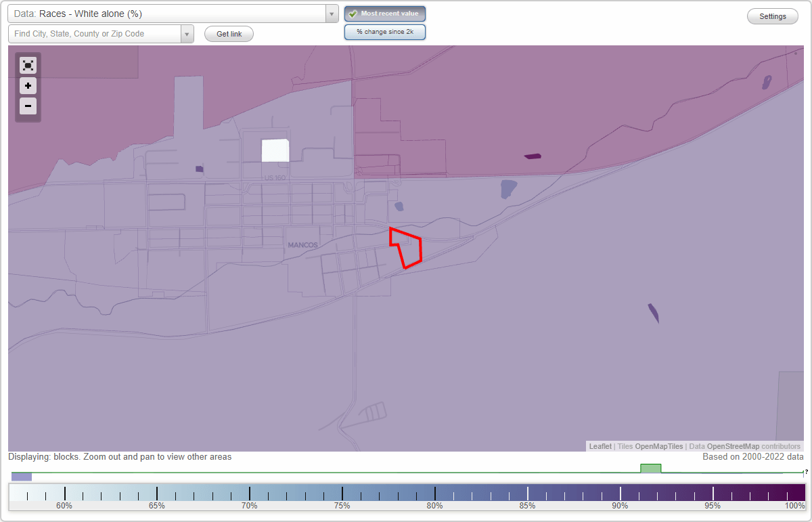Viewport: 812px width, 522px height.
Task: Open the OpenMapTiles link
Action: 659,446
